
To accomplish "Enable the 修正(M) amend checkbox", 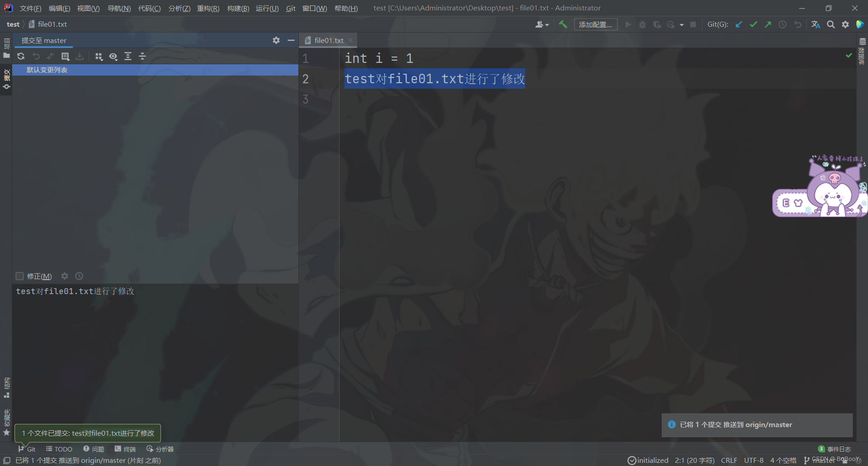I will click(x=19, y=276).
